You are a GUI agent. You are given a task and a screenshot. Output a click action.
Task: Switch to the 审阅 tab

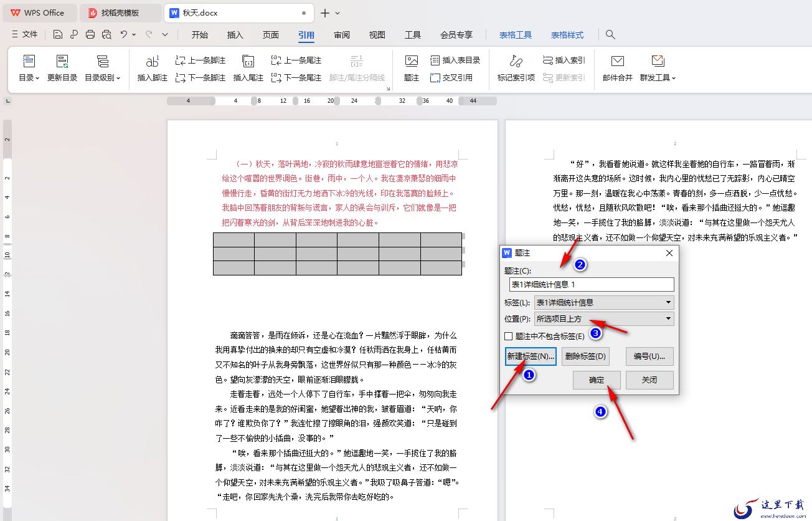(x=342, y=35)
